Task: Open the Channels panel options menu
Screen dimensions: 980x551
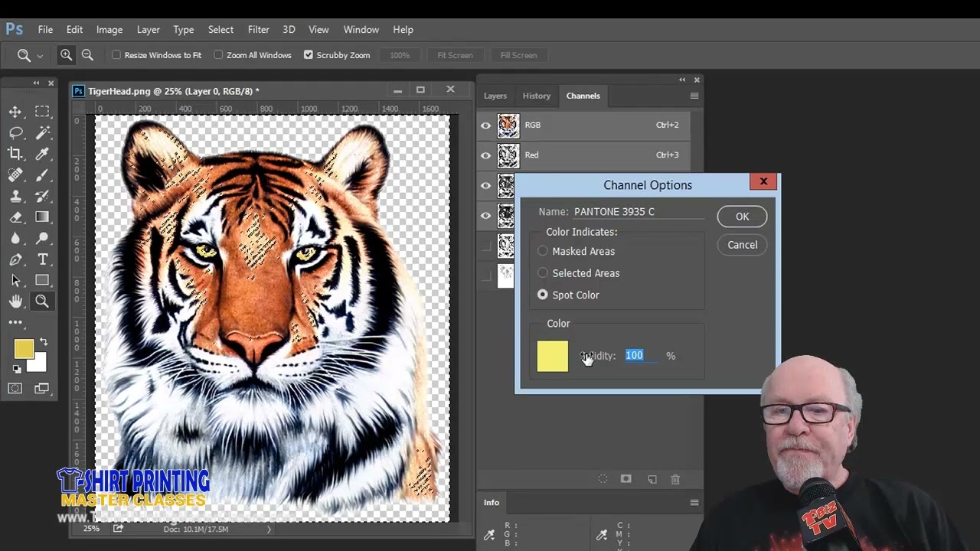Action: tap(694, 96)
